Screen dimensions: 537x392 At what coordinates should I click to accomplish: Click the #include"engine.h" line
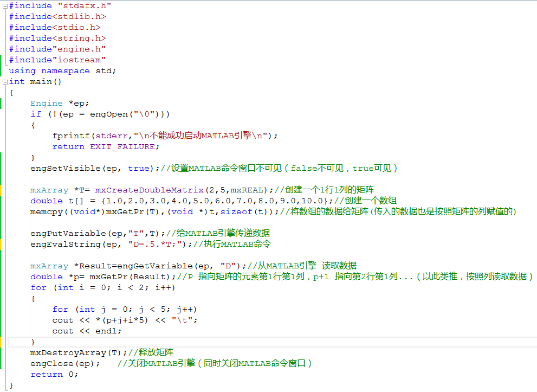pyautogui.click(x=57, y=49)
